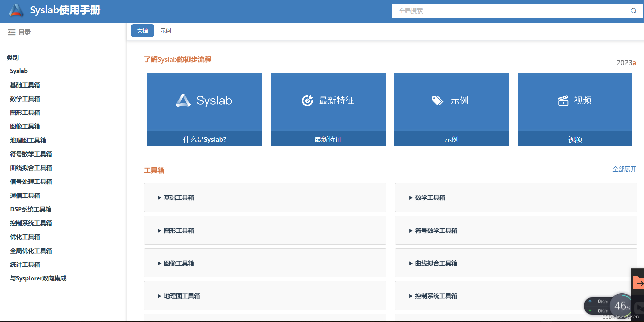Open the 视频 card caption

tap(575, 139)
